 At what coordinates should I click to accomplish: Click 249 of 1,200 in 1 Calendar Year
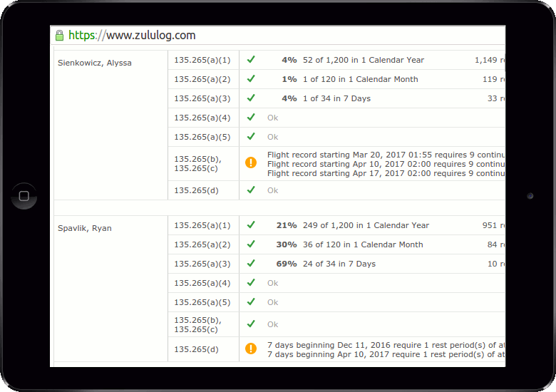pos(365,225)
